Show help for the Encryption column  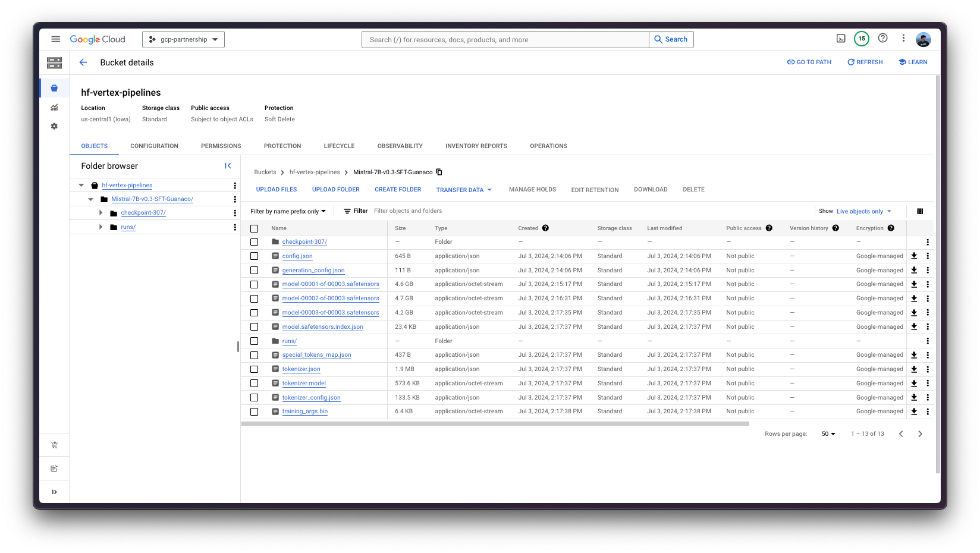(x=891, y=228)
